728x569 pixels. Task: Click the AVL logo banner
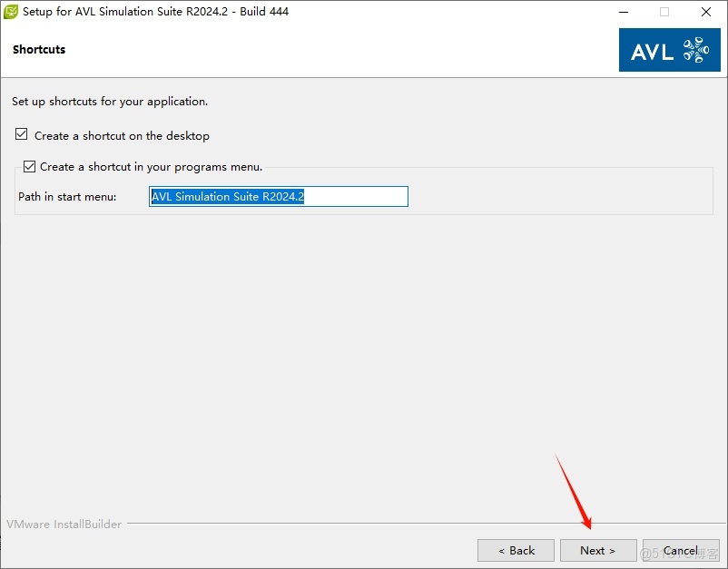(x=670, y=50)
